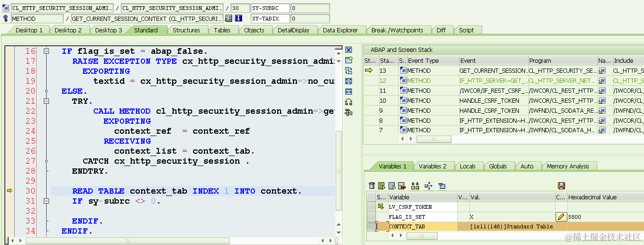Image resolution: width=644 pixels, height=245 pixels.
Task: Click the FLAG_IS_SET variable name cell
Action: tap(422, 217)
